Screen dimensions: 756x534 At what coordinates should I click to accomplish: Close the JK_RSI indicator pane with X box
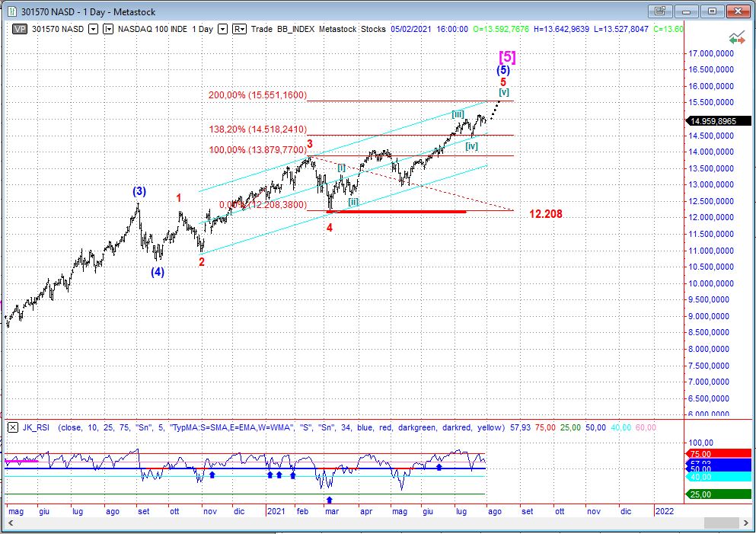(13, 427)
